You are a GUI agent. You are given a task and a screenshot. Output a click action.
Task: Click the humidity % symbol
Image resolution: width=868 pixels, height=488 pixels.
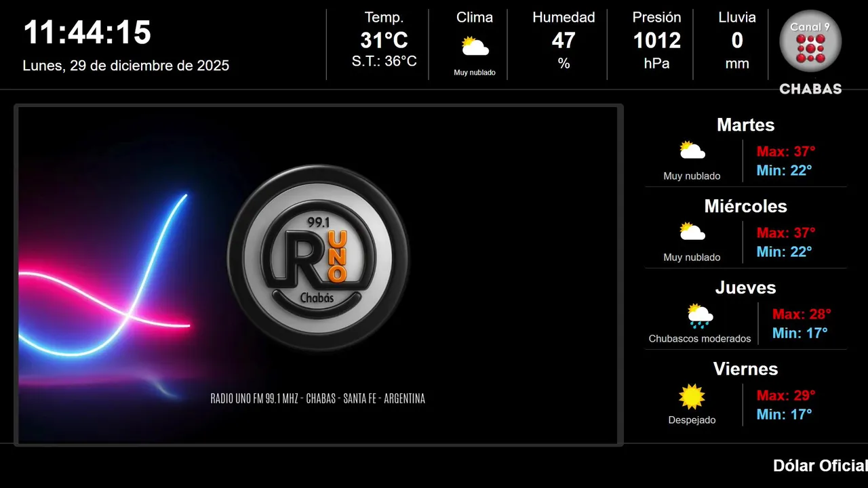[x=564, y=64]
